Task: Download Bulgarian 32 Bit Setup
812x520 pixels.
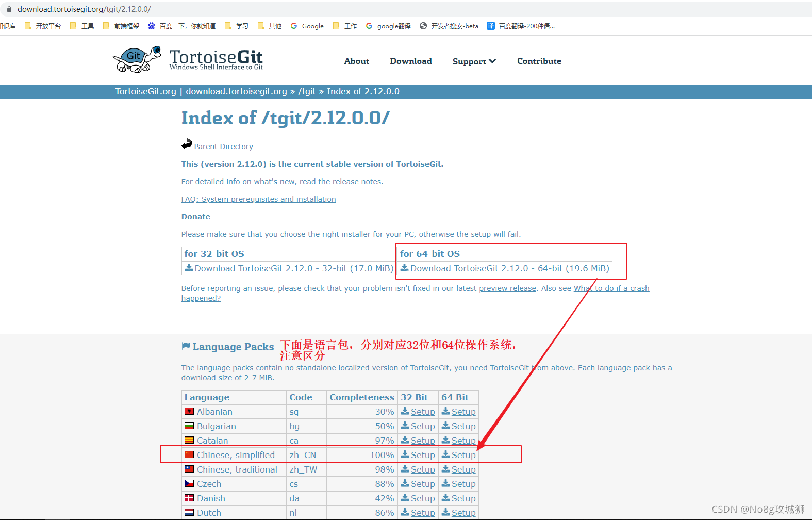Action: (423, 426)
